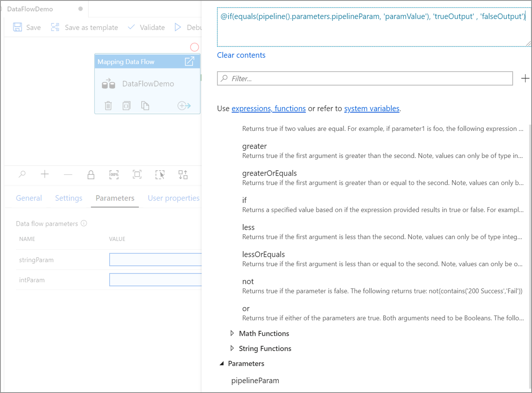
Task: Click the Clear contents link
Action: [241, 55]
